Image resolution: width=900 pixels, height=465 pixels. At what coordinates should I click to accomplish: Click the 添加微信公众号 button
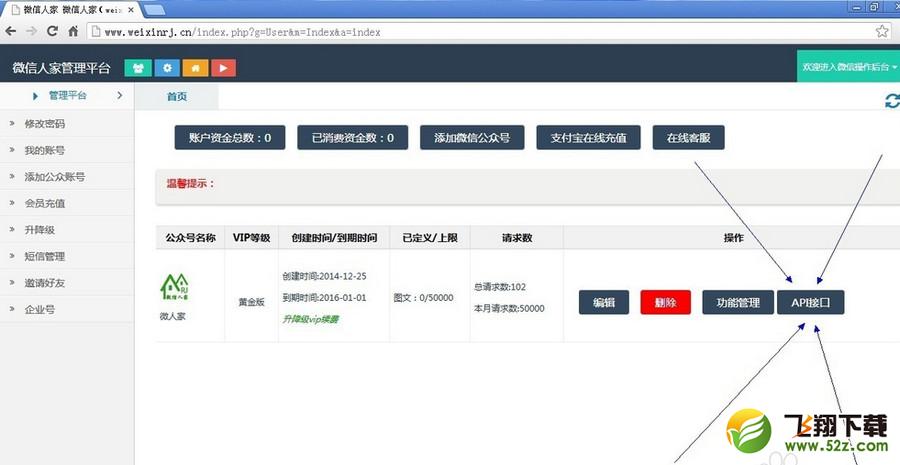pyautogui.click(x=472, y=138)
